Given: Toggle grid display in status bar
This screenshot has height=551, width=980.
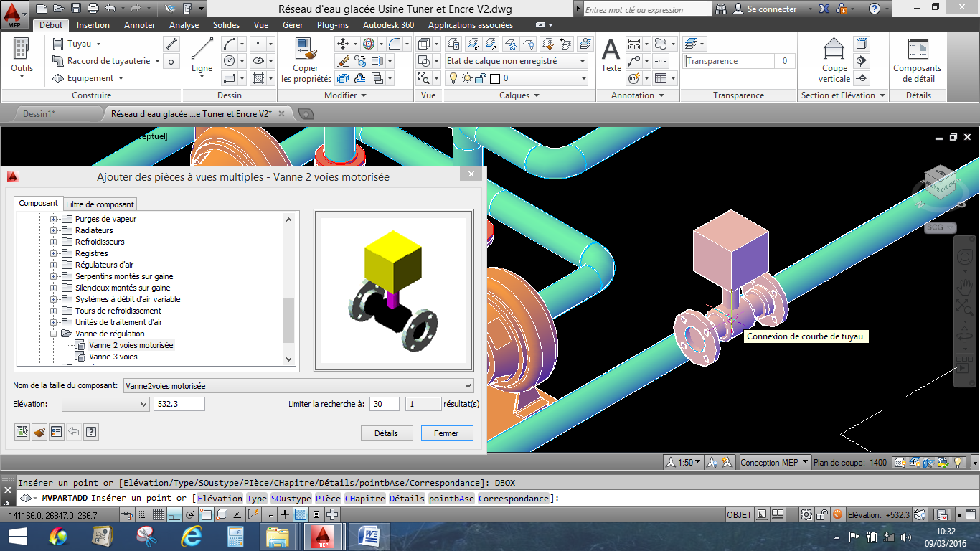Looking at the screenshot, I should (x=158, y=514).
